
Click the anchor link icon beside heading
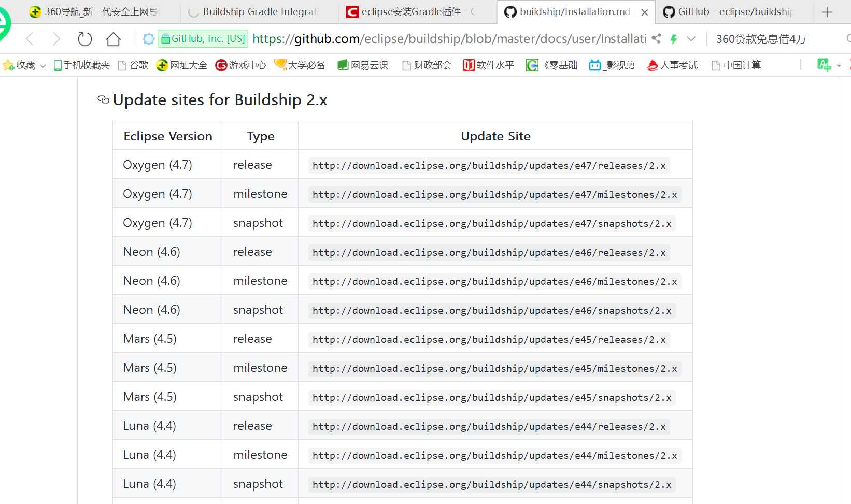pyautogui.click(x=103, y=99)
